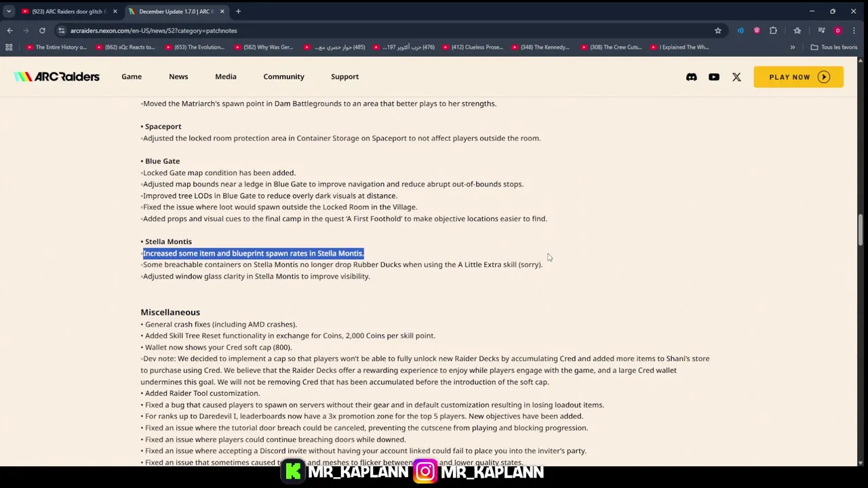This screenshot has height=488, width=868.
Task: View site information icon in address bar
Action: point(61,30)
